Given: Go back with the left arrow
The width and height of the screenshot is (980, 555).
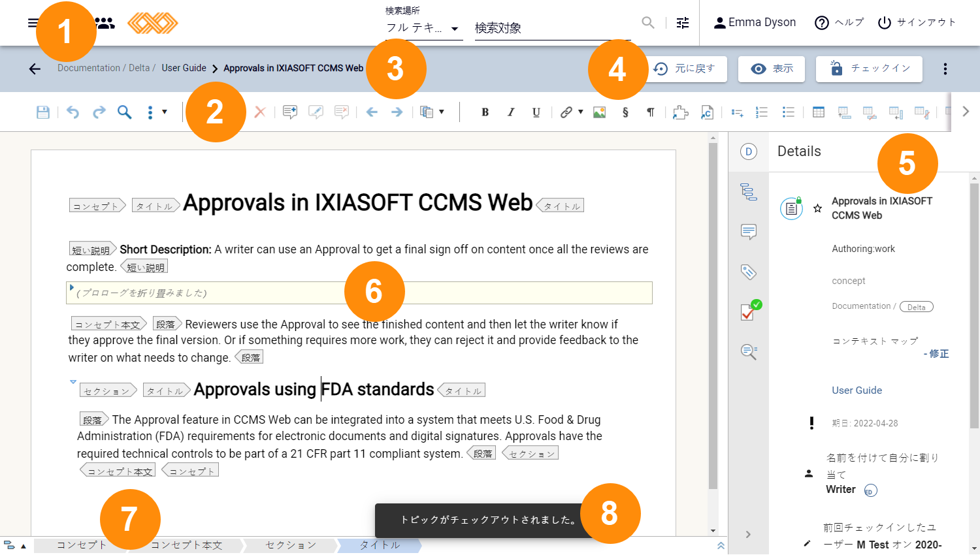Looking at the screenshot, I should tap(35, 69).
